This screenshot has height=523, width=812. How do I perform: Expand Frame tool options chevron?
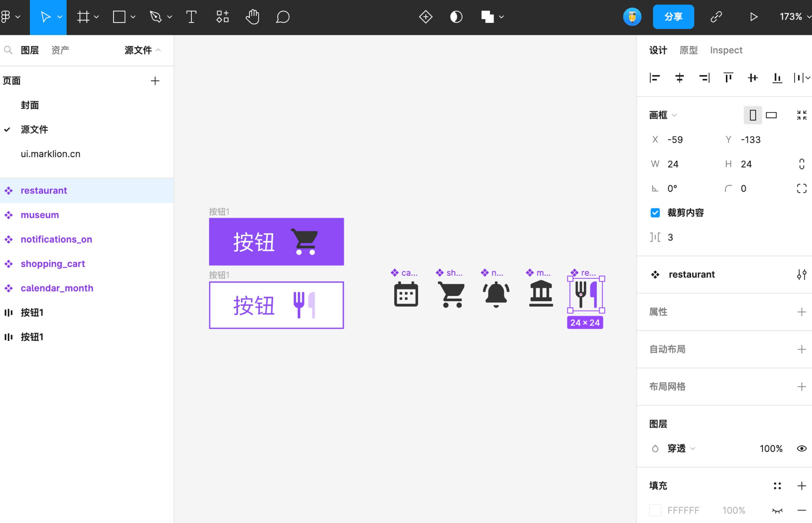point(97,17)
